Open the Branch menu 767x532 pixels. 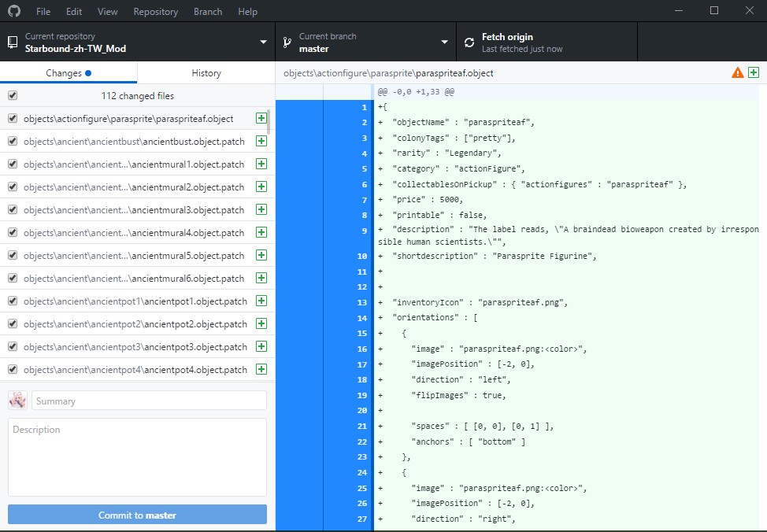click(x=208, y=11)
